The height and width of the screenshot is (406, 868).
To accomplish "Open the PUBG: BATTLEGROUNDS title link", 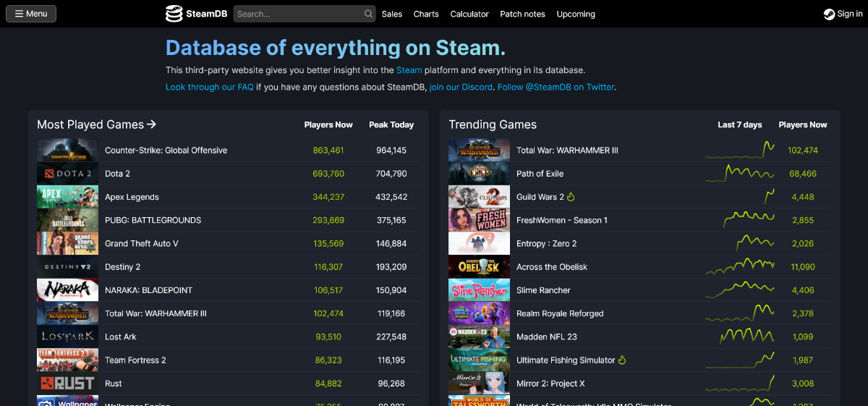I will pos(153,220).
